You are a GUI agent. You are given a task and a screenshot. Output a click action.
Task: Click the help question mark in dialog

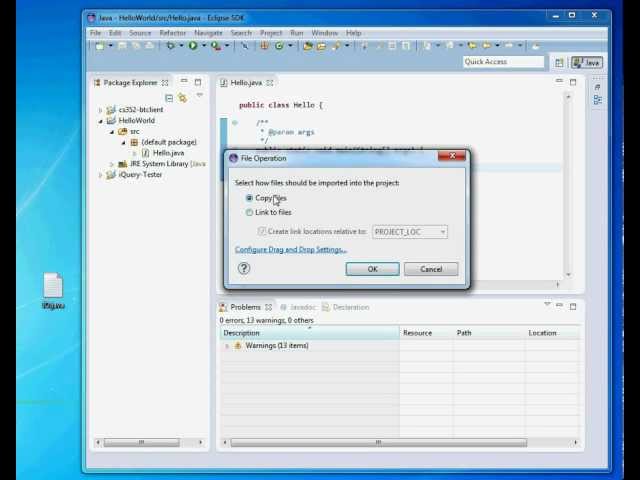click(244, 268)
